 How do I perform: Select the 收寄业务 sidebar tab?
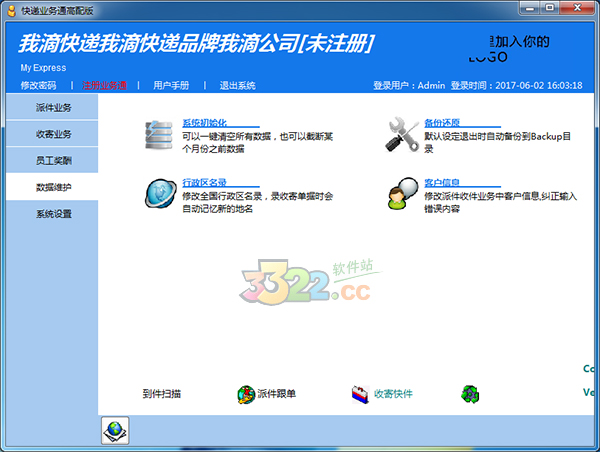point(52,134)
